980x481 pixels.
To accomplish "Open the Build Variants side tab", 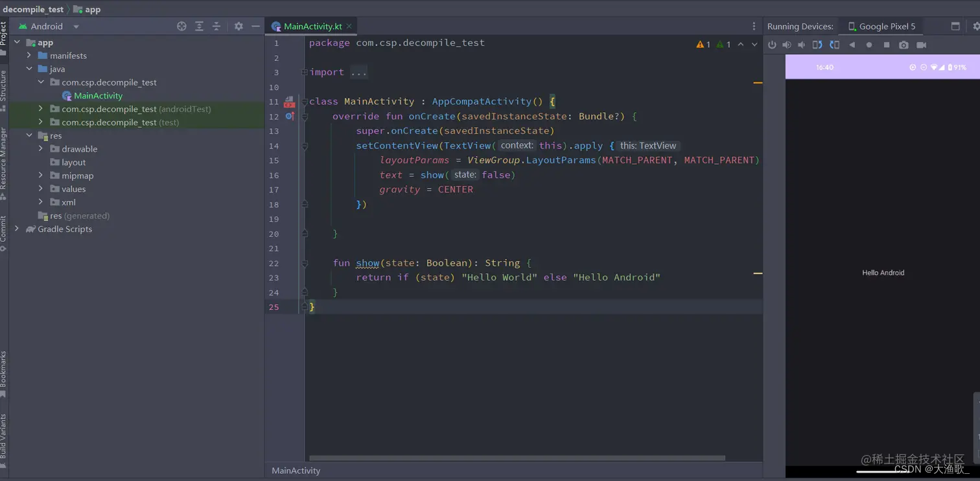I will coord(3,440).
